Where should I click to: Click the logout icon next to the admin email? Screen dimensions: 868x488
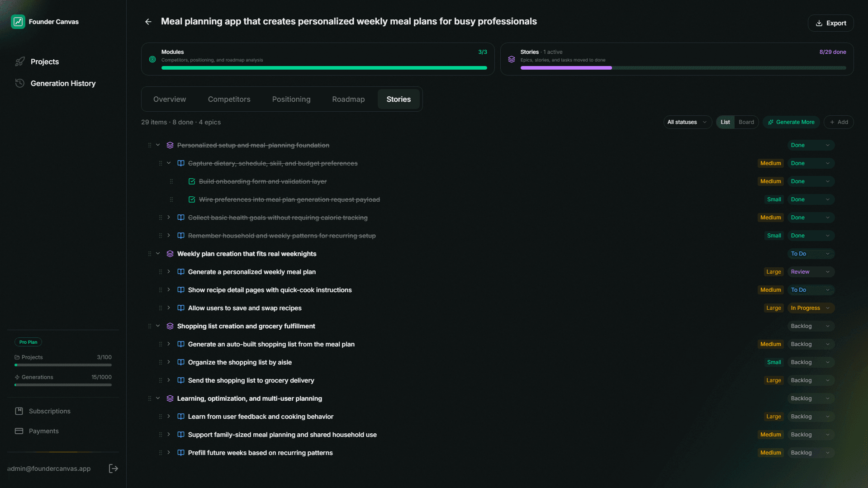tap(114, 468)
